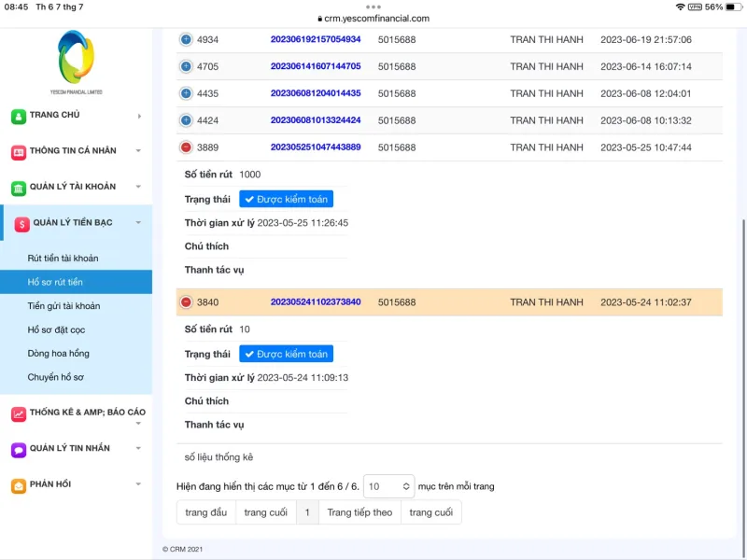747x560 pixels.
Task: Click the Quản Lý Tin Nhắn message icon
Action: click(19, 449)
